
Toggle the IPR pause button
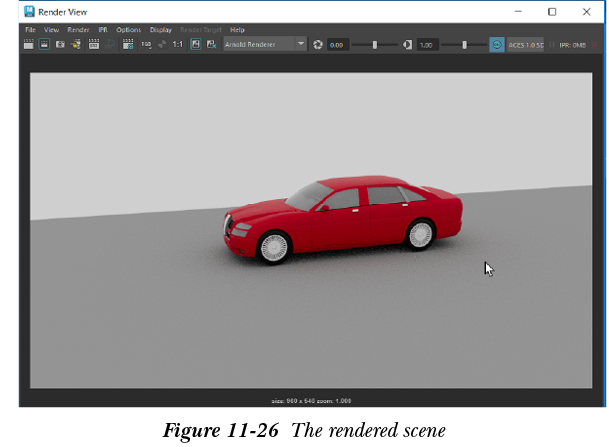pyautogui.click(x=551, y=45)
